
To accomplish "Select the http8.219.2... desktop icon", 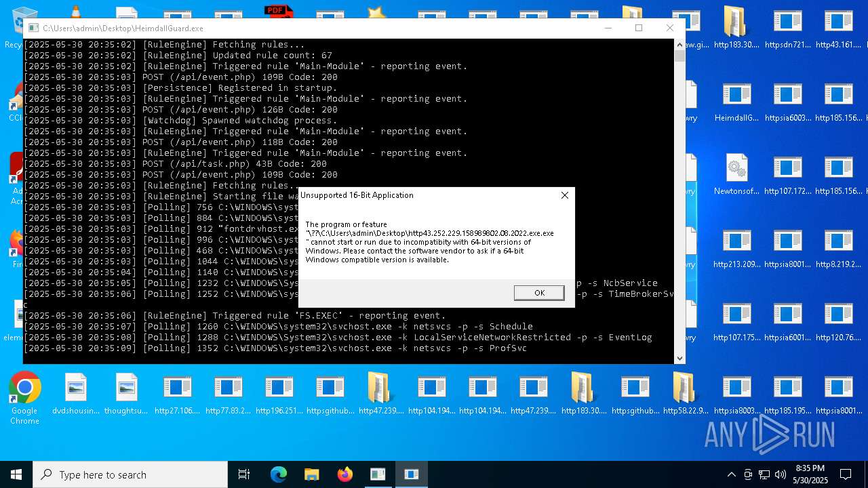I will (838, 249).
